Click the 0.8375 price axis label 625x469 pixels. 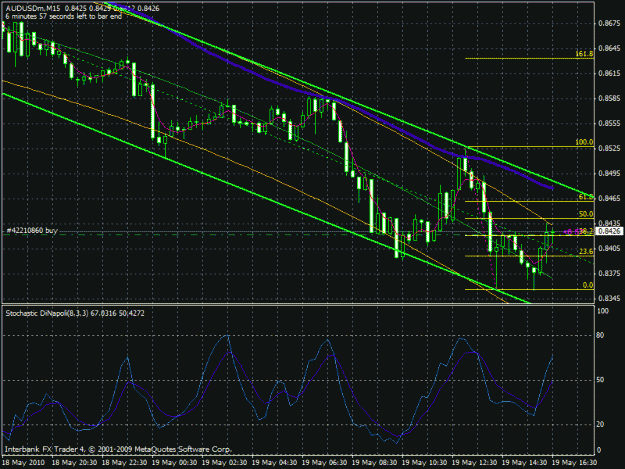tap(609, 273)
